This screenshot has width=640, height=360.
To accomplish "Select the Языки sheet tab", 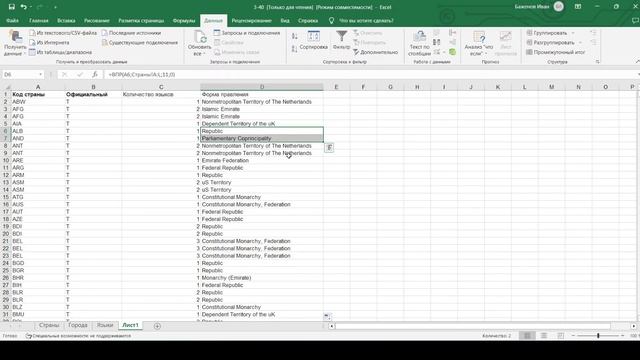I will 105,325.
